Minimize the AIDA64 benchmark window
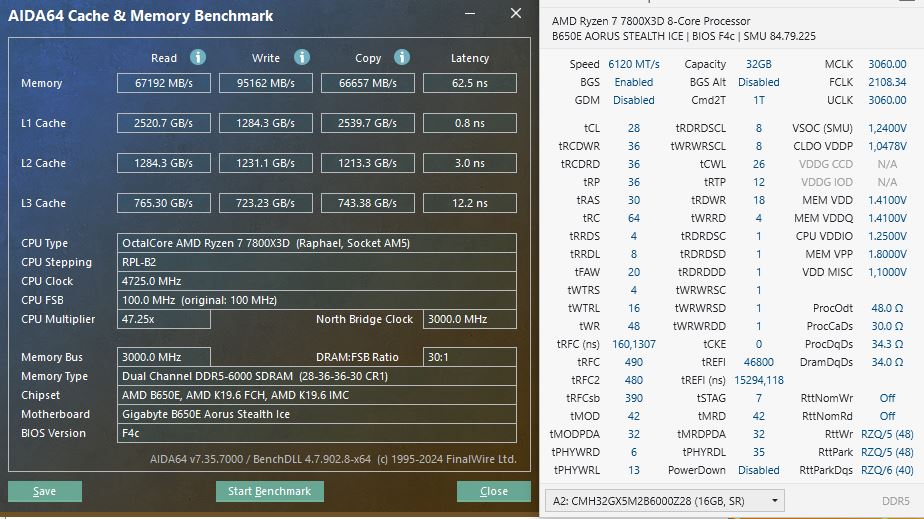This screenshot has height=519, width=924. point(470,14)
